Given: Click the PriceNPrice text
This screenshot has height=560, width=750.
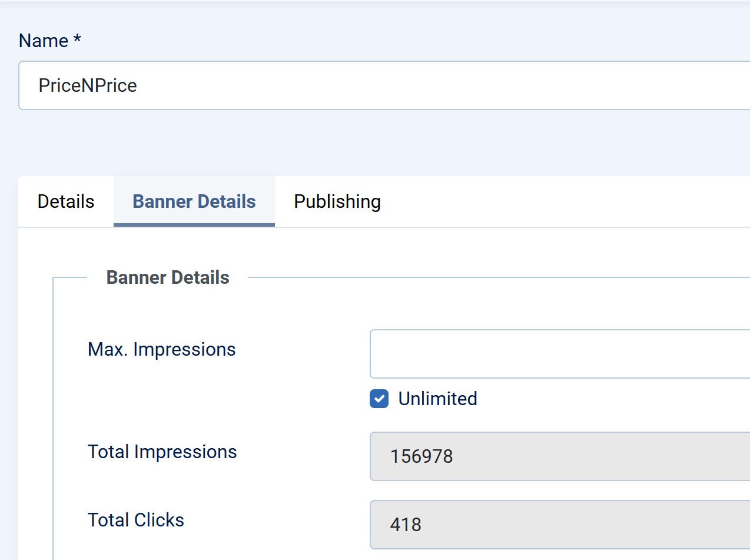Looking at the screenshot, I should [x=88, y=85].
